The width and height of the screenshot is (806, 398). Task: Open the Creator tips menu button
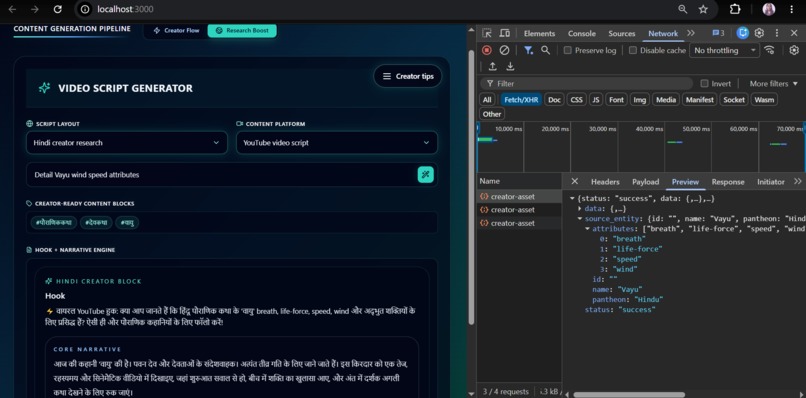click(408, 76)
